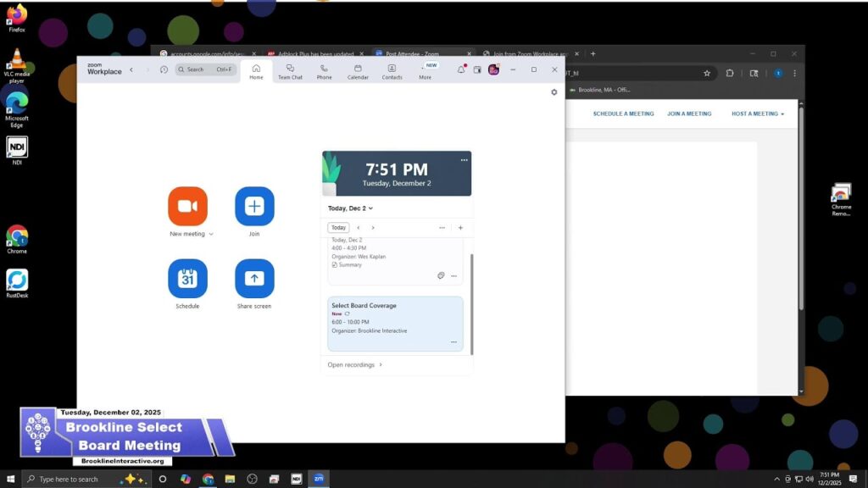Open the Contacts tab
This screenshot has height=488, width=868.
click(392, 72)
